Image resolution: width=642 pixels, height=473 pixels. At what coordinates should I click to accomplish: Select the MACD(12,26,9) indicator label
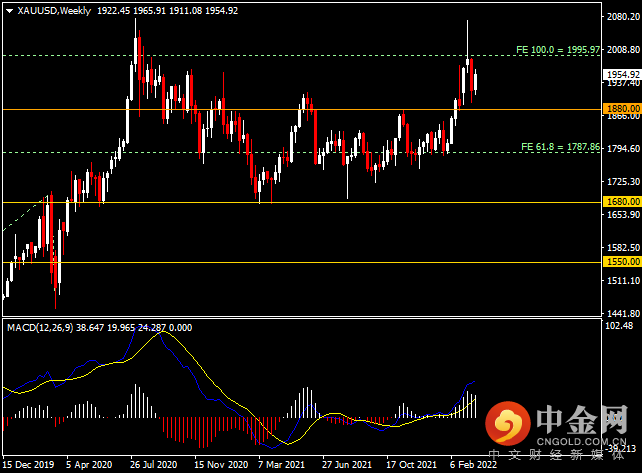coord(40,328)
